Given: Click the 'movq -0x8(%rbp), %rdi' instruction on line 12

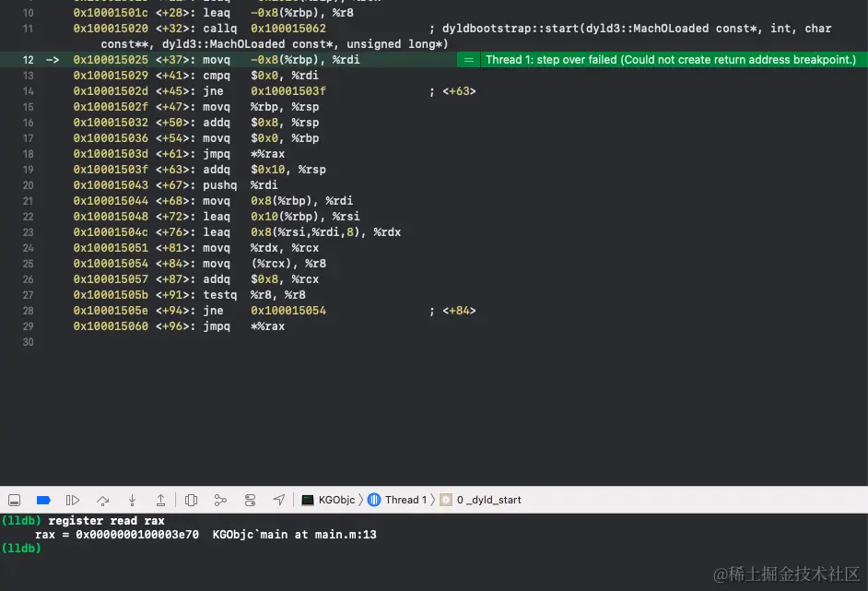Looking at the screenshot, I should coord(281,60).
